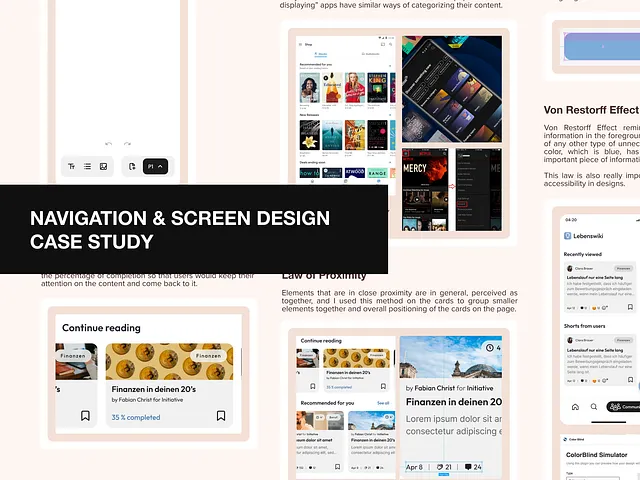
Task: Click the Von Restorff Effect heading
Action: [x=590, y=110]
